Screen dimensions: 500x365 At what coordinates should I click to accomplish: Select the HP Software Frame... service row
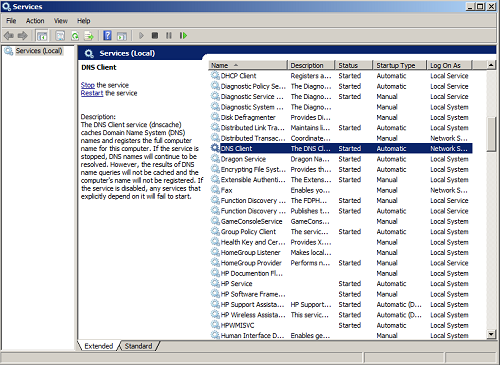click(x=341, y=294)
